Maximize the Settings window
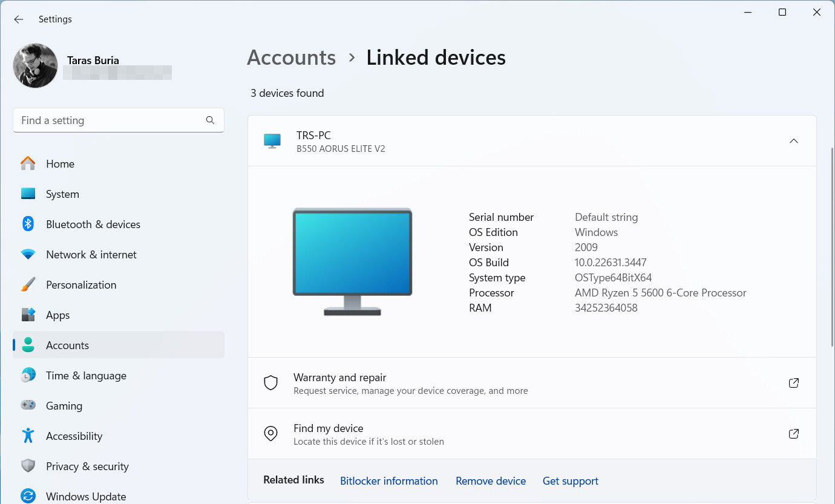 click(x=782, y=12)
